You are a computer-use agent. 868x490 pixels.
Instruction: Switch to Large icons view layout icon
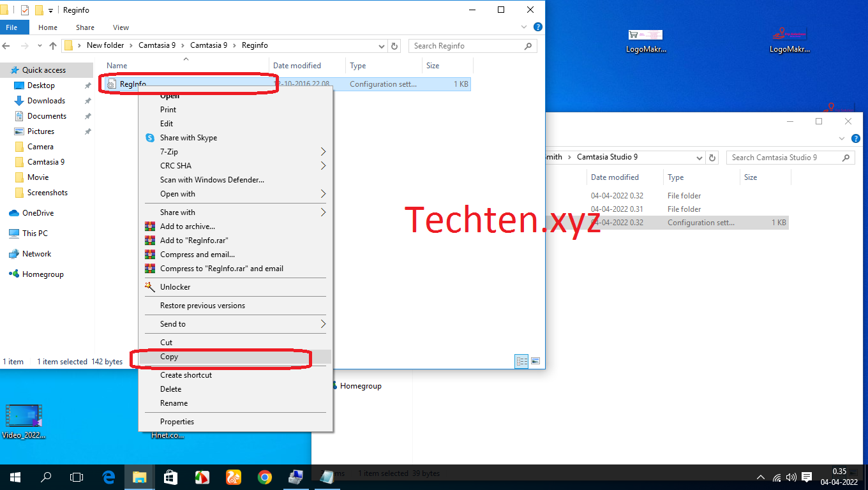tap(535, 361)
